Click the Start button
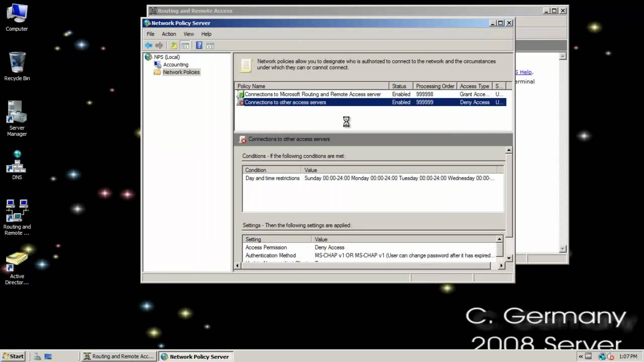Image resolution: width=644 pixels, height=362 pixels. 13,356
